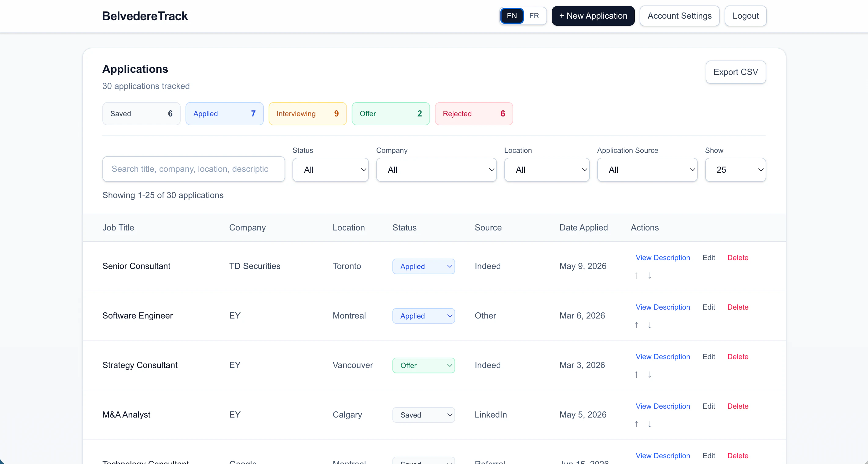Filter by the Offer status card
The image size is (868, 464).
(x=391, y=114)
